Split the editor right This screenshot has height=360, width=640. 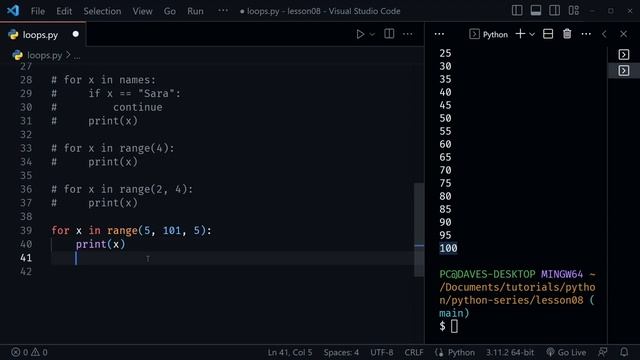(389, 34)
